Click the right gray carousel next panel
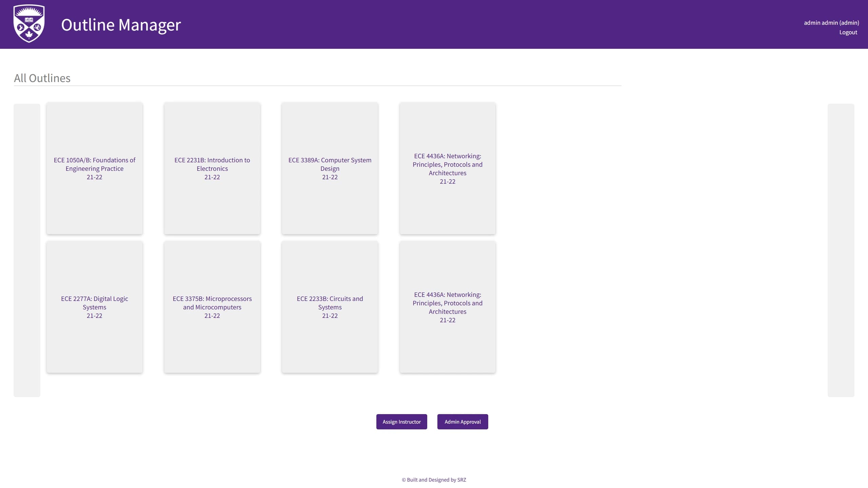The image size is (868, 488). (841, 250)
